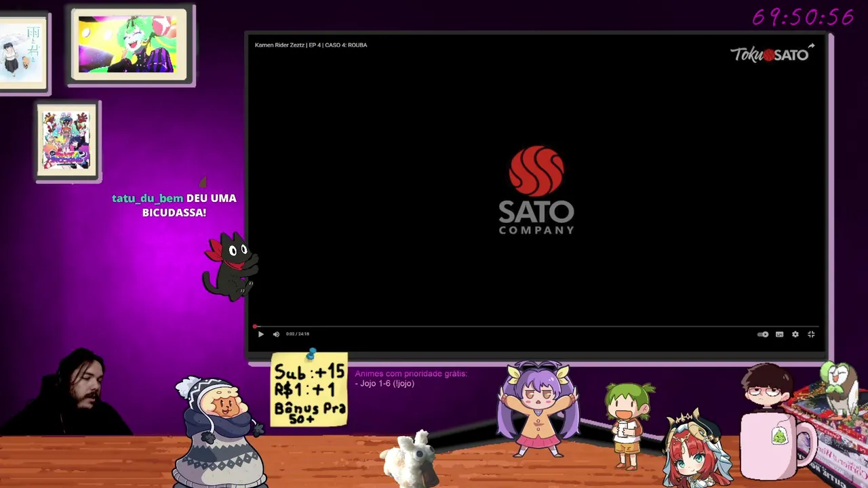
Task: Click the black cat with red scarf
Action: (x=229, y=266)
